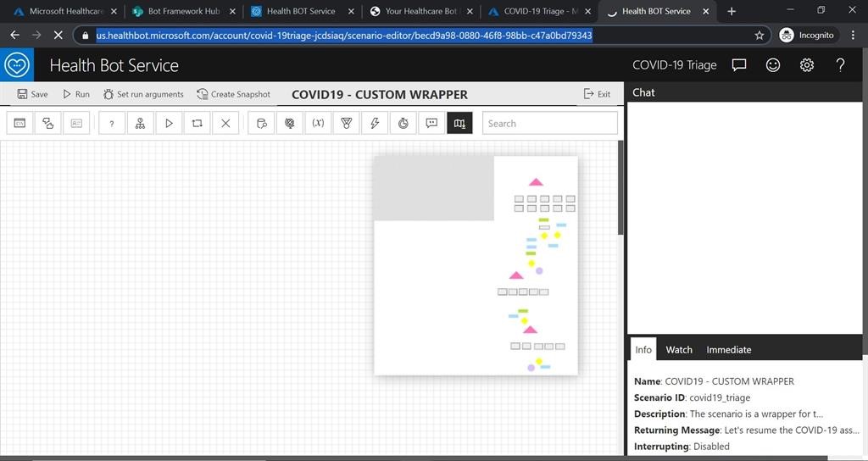Select the Your Healthcare Bot browser tab
Image resolution: width=868 pixels, height=461 pixels.
420,11
